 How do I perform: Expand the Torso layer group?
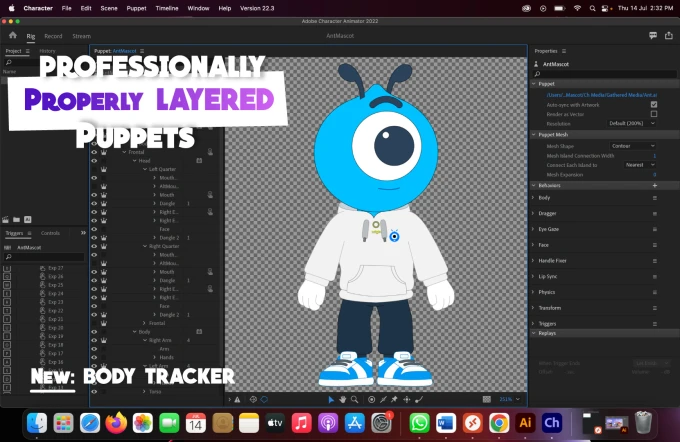point(144,392)
